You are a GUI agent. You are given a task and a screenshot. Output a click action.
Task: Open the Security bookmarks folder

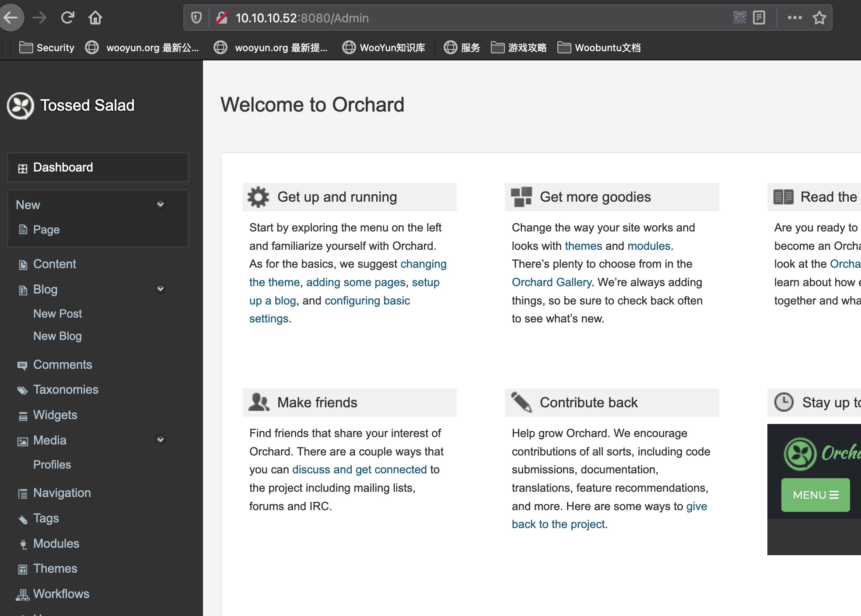coord(47,48)
